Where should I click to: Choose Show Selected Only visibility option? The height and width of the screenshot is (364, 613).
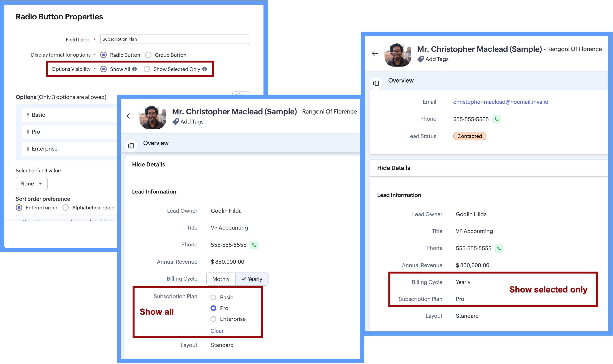point(147,69)
